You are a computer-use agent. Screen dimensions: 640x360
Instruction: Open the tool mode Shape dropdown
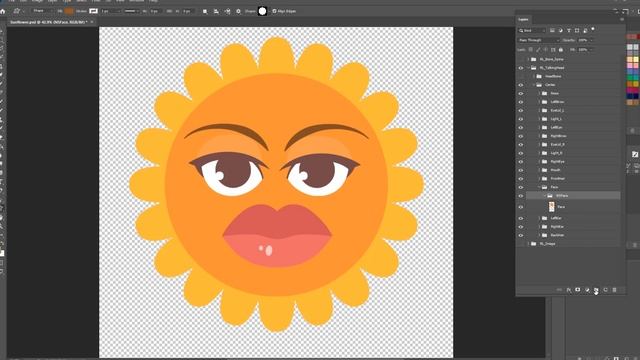pyautogui.click(x=42, y=11)
